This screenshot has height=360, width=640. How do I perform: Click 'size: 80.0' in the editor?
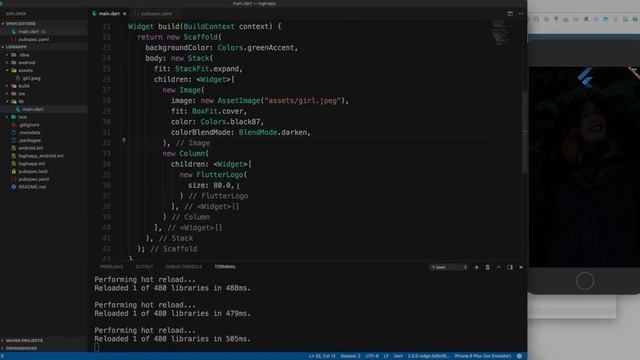pyautogui.click(x=209, y=186)
